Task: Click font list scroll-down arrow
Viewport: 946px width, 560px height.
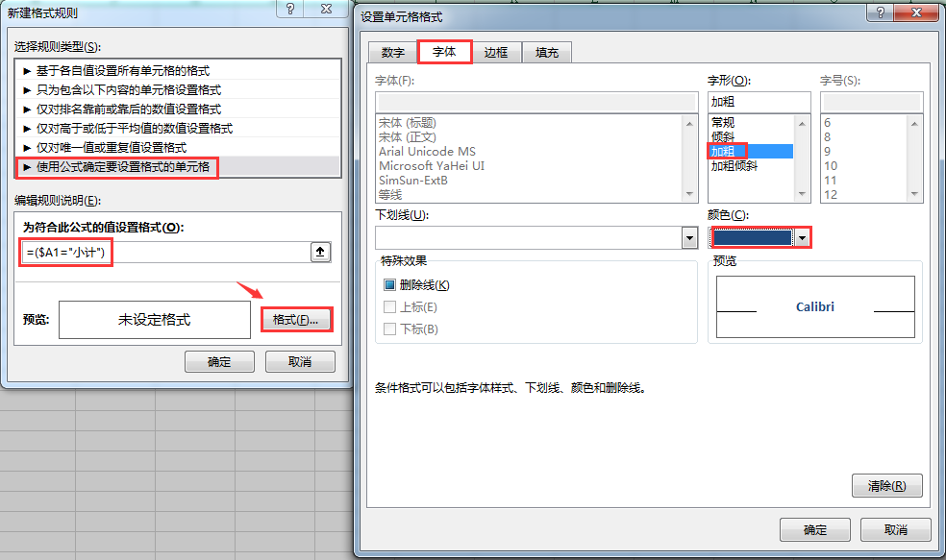Action: coord(689,194)
